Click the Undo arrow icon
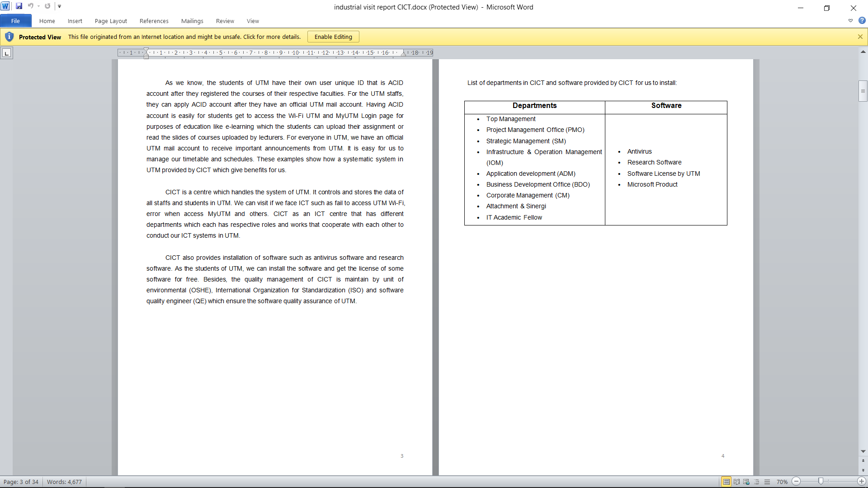 pos(30,6)
